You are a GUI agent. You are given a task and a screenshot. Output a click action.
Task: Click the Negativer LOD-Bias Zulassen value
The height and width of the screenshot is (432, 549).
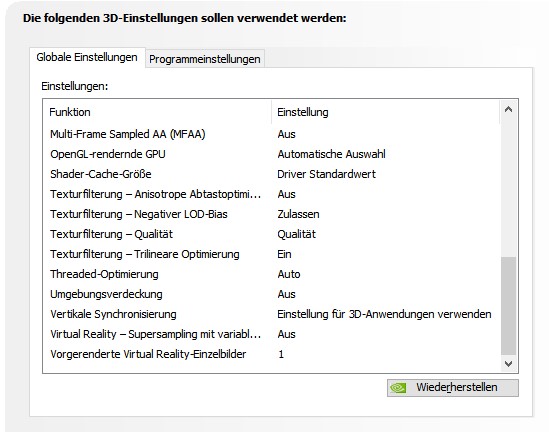[x=298, y=214]
